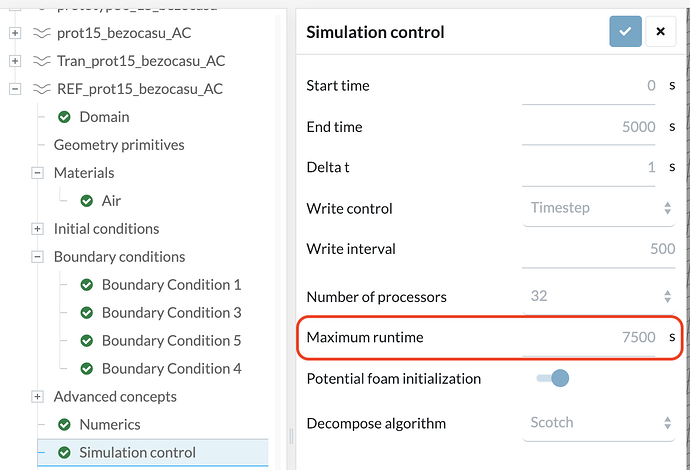Select Simulation control in the tree
Screen dimensions: 690x470
137,453
